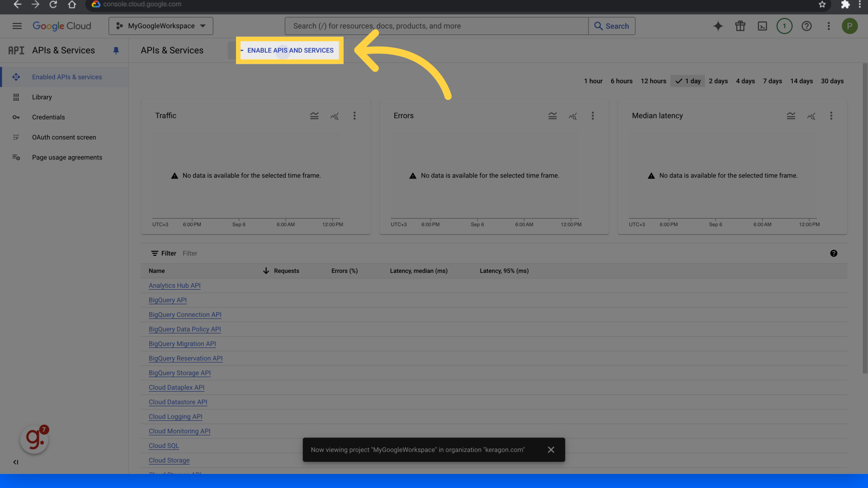
Task: Open Traffic chart more options menu
Action: pyautogui.click(x=354, y=116)
